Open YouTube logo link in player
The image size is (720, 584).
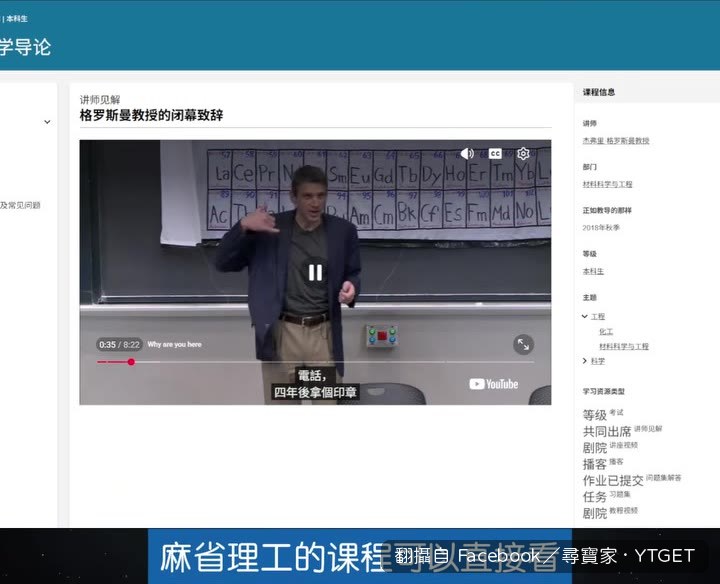[x=494, y=384]
